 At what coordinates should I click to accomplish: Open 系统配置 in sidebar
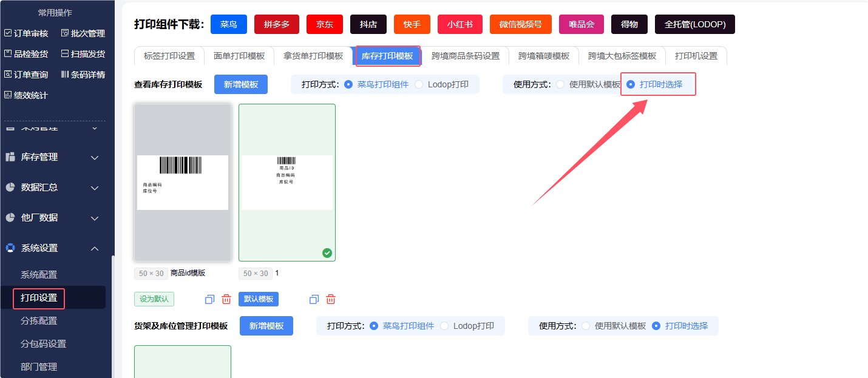(39, 275)
